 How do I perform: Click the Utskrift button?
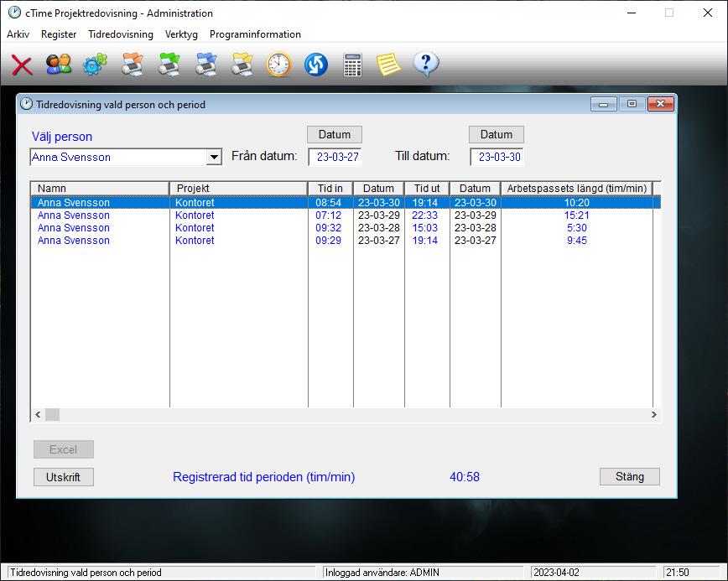tap(64, 477)
